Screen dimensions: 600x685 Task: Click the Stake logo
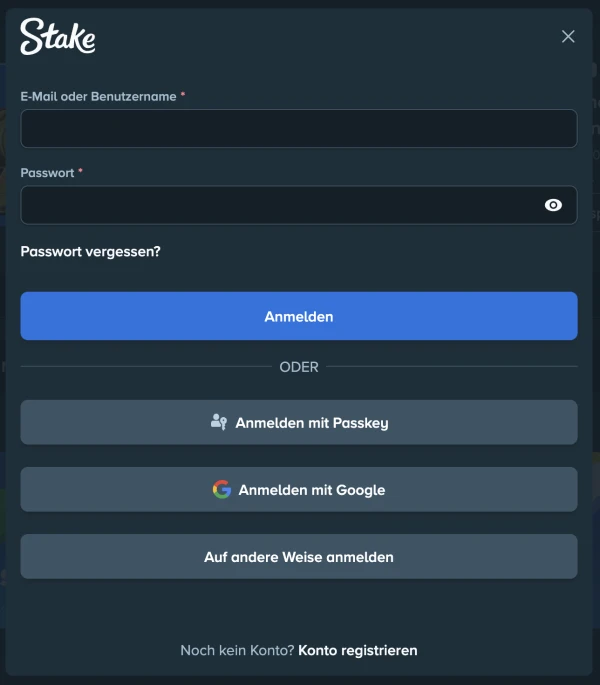pyautogui.click(x=58, y=37)
